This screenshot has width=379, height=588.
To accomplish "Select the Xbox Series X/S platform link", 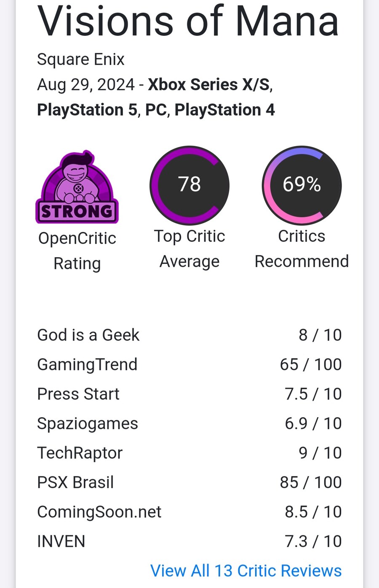I will pyautogui.click(x=209, y=85).
